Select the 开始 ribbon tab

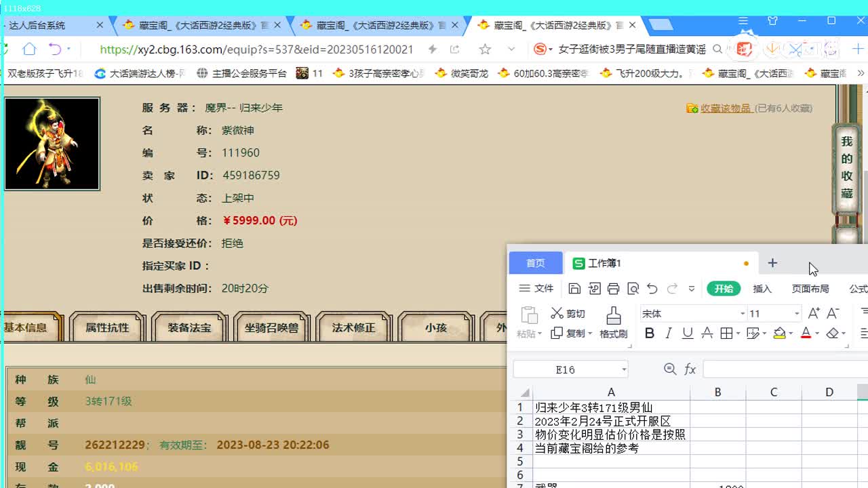point(724,289)
